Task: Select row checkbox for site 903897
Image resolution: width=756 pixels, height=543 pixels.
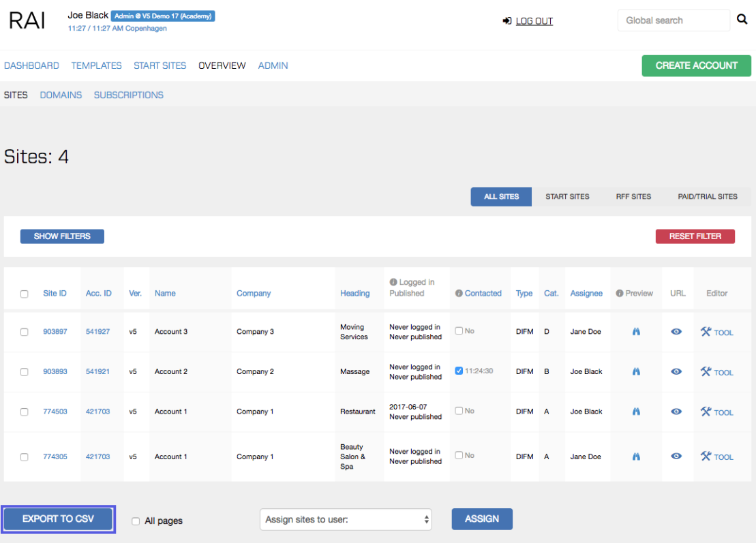Action: click(x=24, y=332)
